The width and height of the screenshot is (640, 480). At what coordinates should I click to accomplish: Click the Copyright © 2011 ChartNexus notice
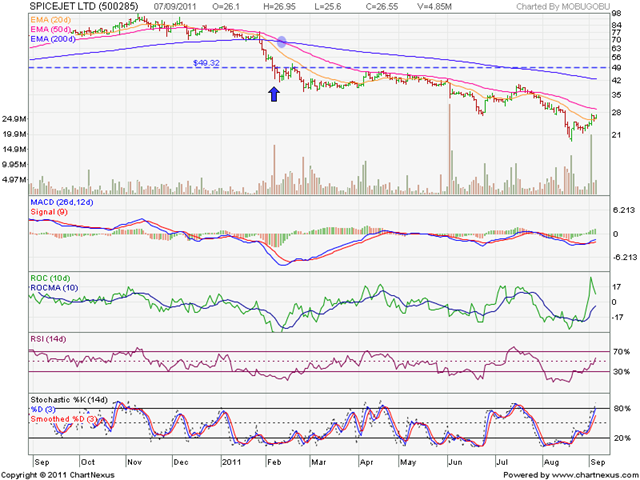pos(58,475)
